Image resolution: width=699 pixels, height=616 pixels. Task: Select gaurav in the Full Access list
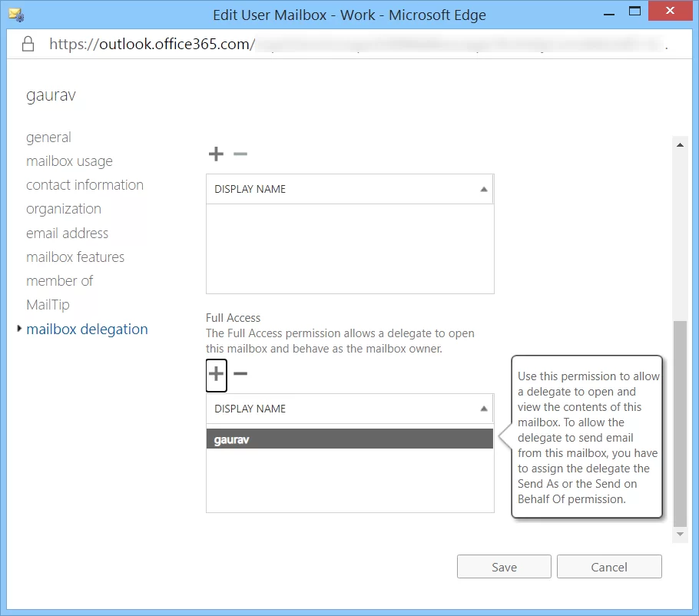click(349, 439)
